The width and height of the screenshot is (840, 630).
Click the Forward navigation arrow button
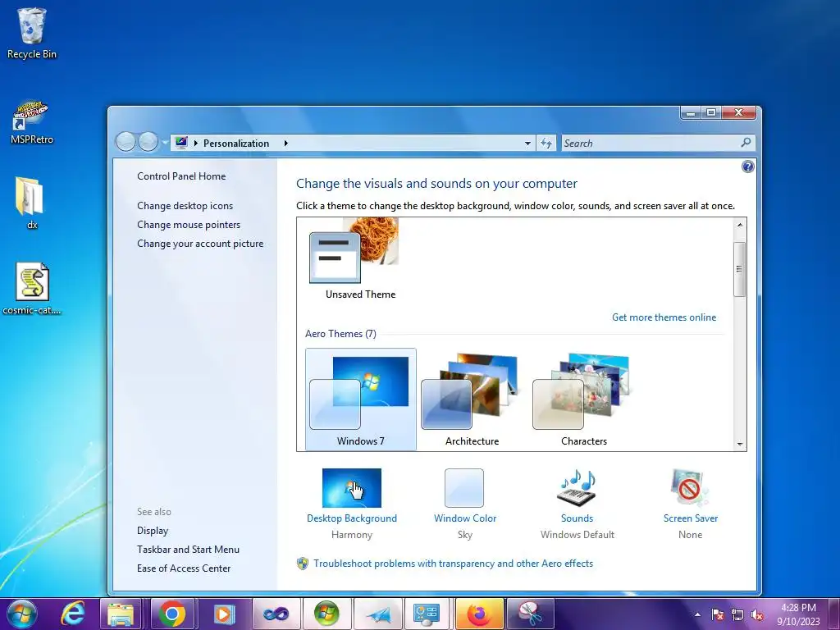click(148, 142)
